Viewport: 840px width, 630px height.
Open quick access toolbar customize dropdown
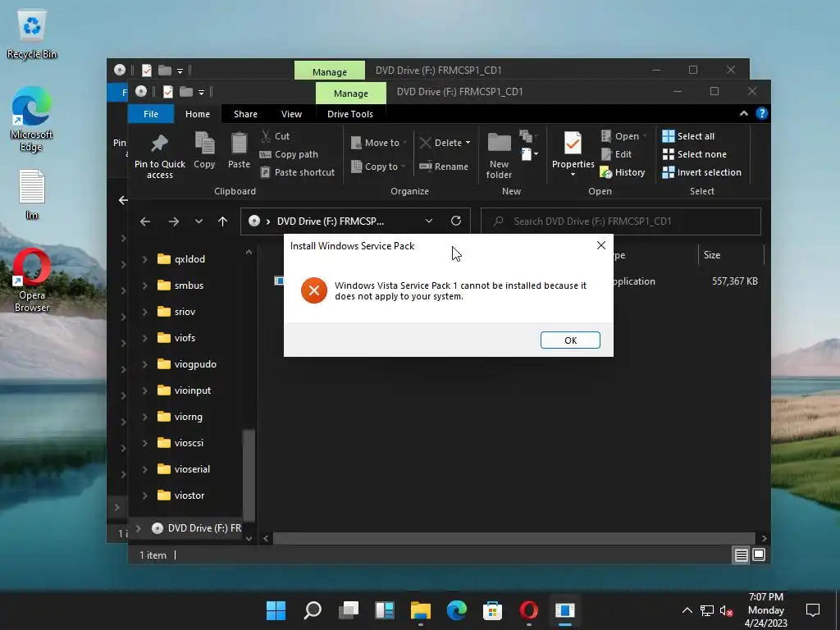[x=202, y=92]
